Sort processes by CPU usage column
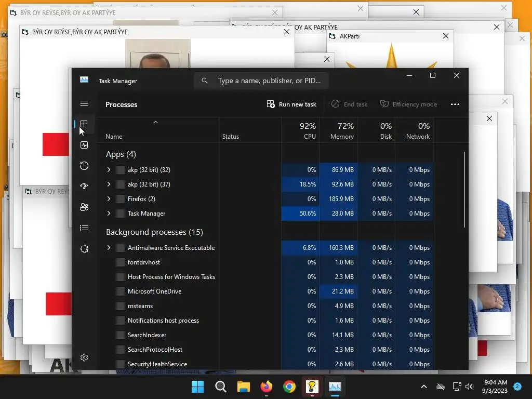The image size is (532, 399). pyautogui.click(x=300, y=130)
